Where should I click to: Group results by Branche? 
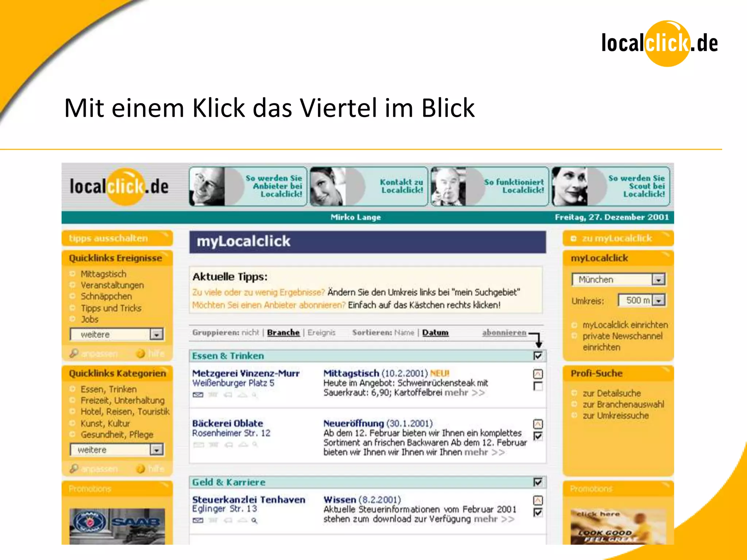[283, 332]
